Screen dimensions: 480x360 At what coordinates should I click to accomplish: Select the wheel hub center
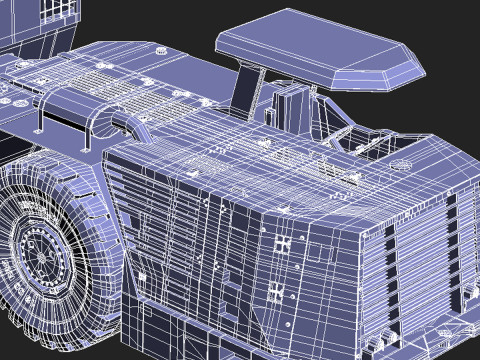pos(41,257)
